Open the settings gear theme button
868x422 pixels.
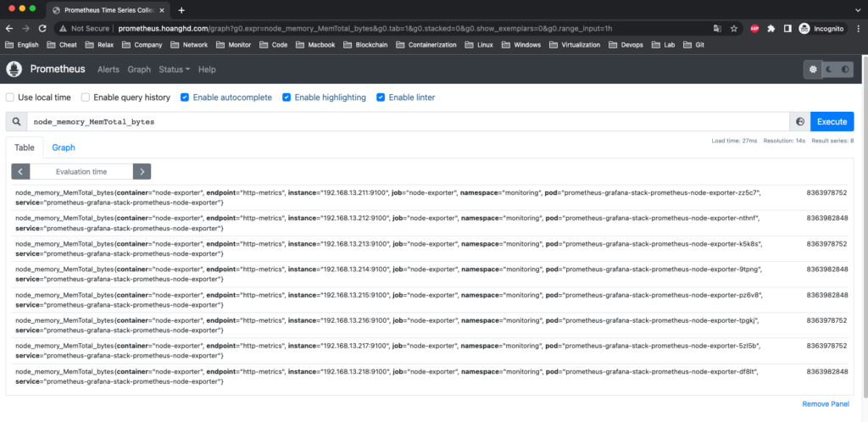[813, 69]
